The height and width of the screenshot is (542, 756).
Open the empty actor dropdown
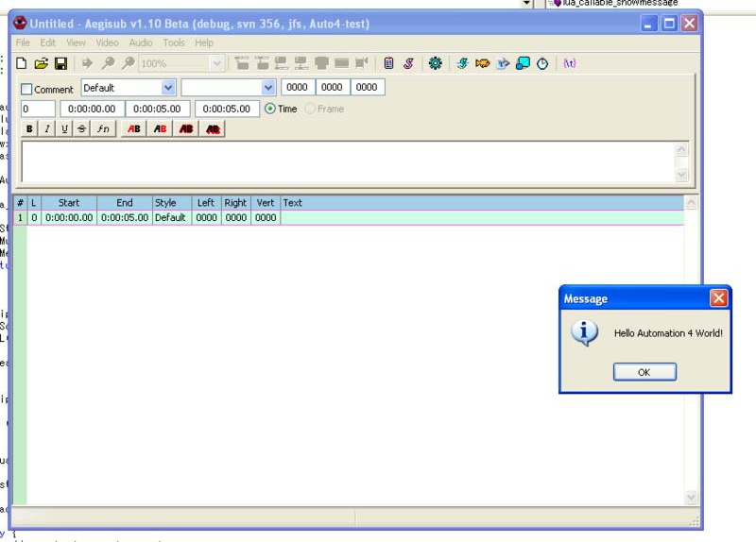[268, 88]
